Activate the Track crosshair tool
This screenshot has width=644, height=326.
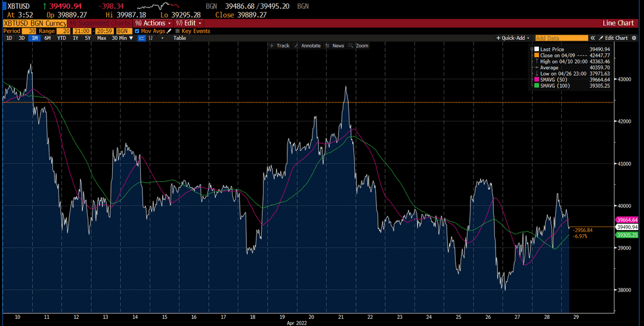pyautogui.click(x=279, y=45)
